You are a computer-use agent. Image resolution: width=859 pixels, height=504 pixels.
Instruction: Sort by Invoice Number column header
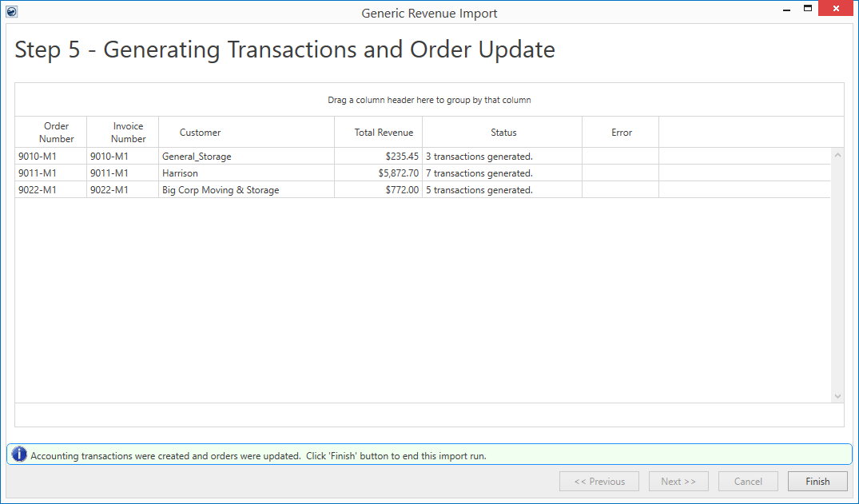pos(128,133)
